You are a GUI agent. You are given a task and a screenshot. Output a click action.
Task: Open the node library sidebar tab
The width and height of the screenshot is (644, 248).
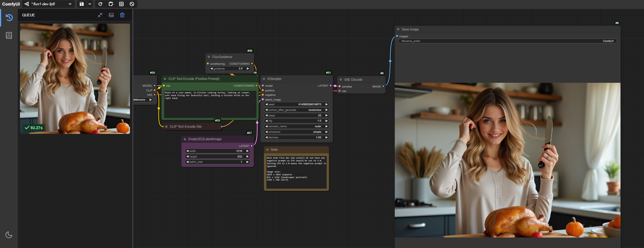pos(9,35)
